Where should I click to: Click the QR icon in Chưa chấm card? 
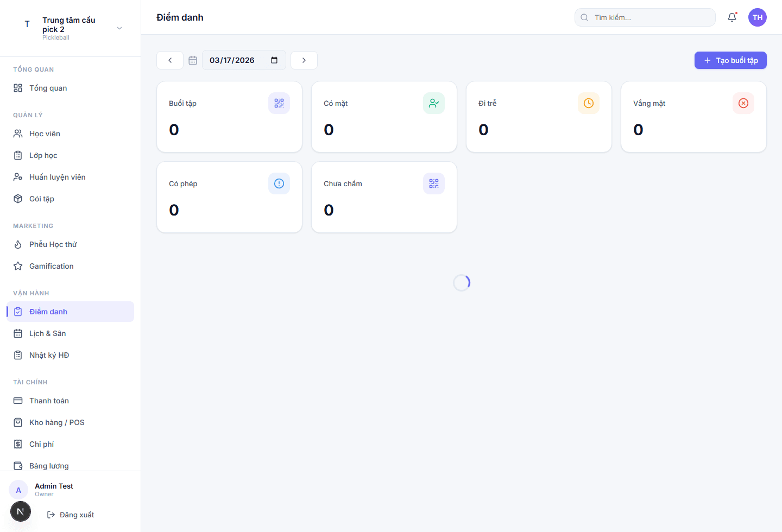[433, 183]
